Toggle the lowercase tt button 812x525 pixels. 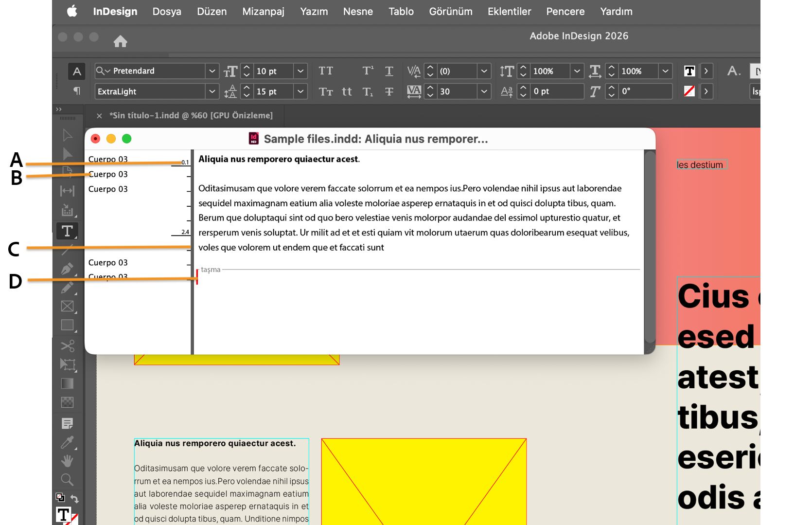point(347,91)
